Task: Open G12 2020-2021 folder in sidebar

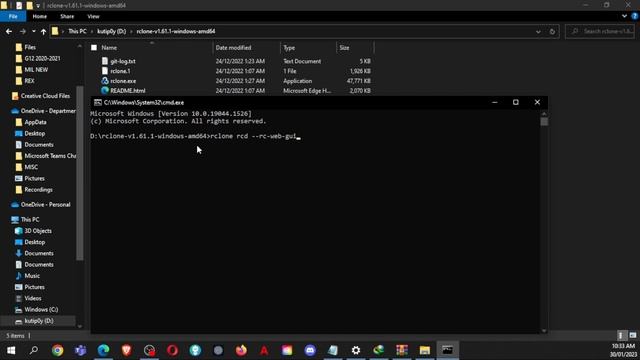Action: 42,58
